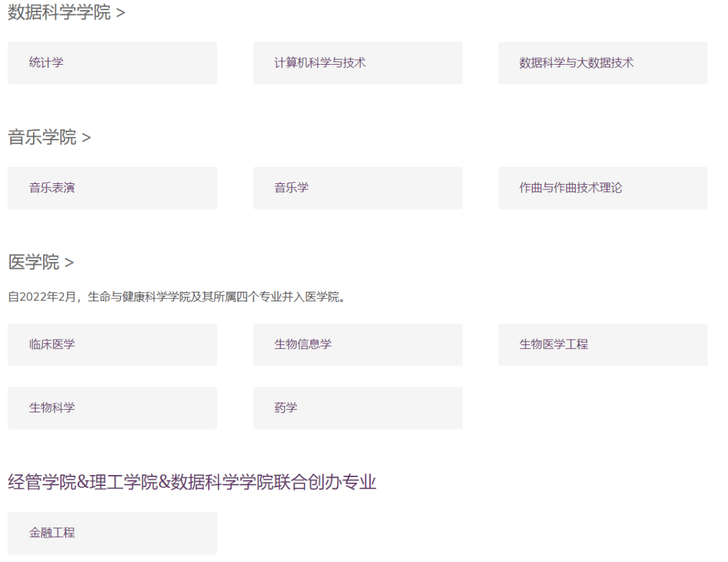The image size is (728, 562).
Task: Select the 音乐表演 major card
Action: 113,188
